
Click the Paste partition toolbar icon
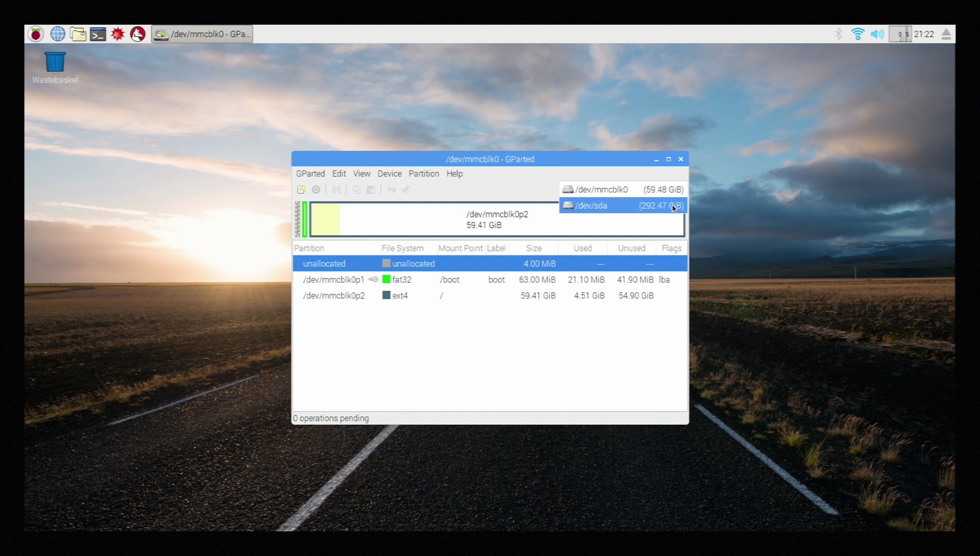371,190
